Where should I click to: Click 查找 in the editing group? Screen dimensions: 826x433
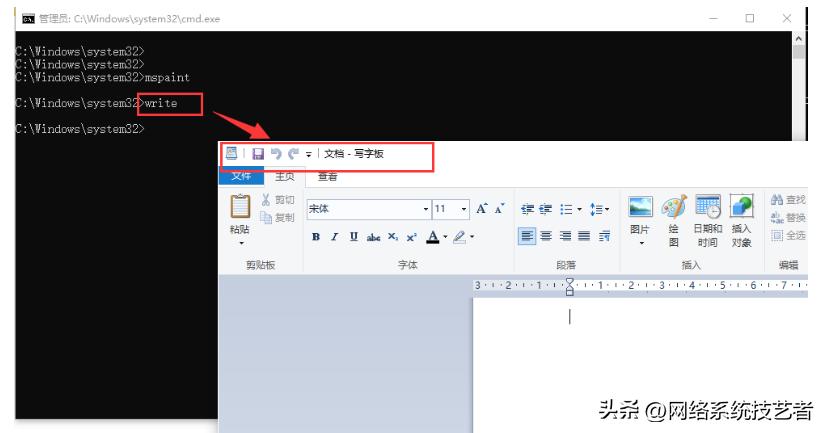point(788,200)
